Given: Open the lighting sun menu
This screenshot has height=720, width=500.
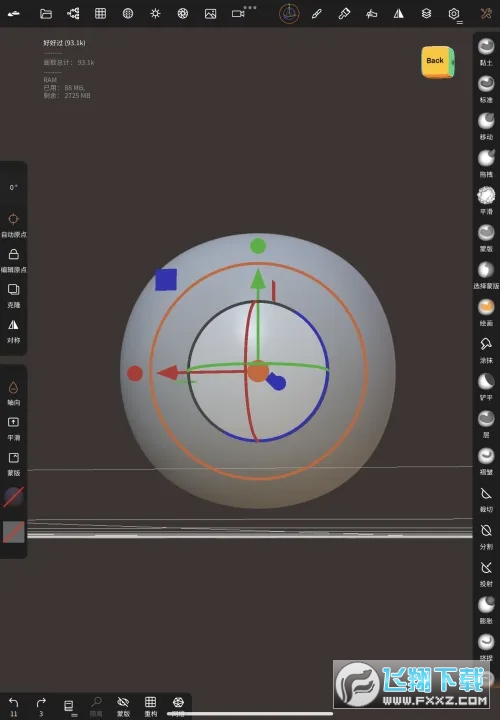Looking at the screenshot, I should coord(155,14).
